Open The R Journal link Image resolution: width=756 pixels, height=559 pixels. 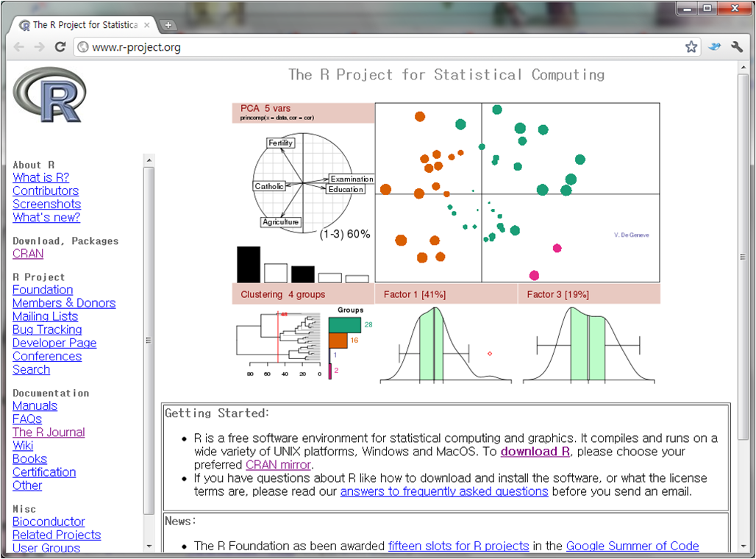(x=49, y=432)
